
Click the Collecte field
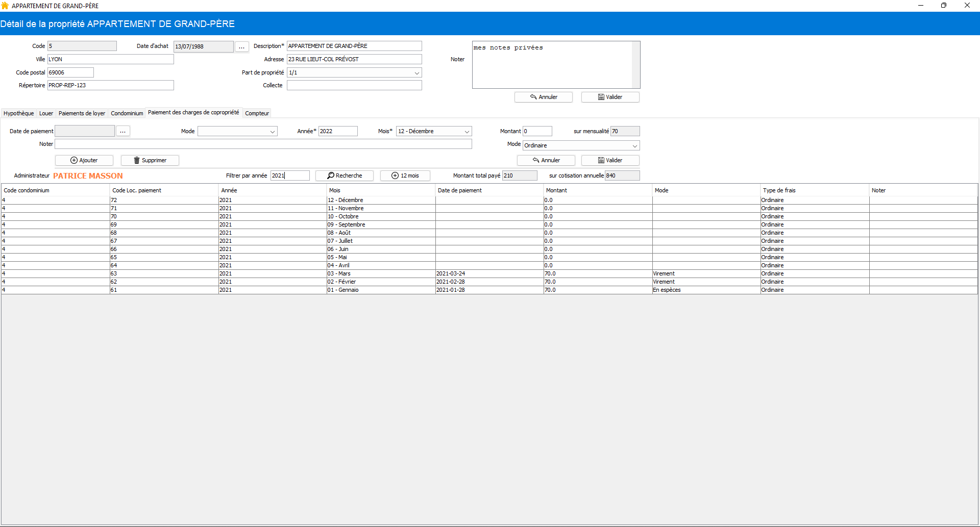(x=354, y=85)
